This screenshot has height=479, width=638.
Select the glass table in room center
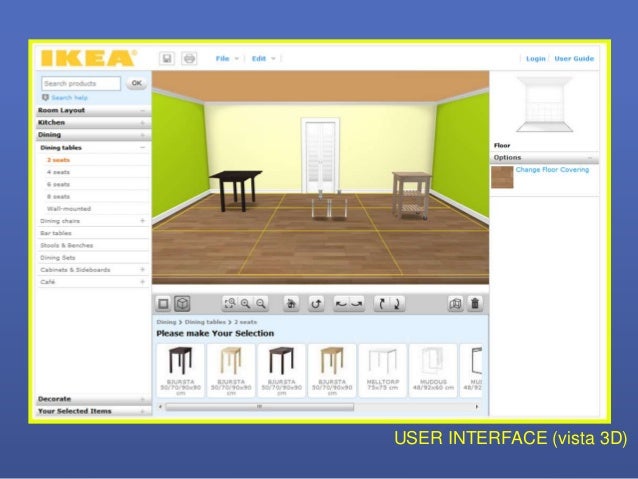[x=330, y=206]
